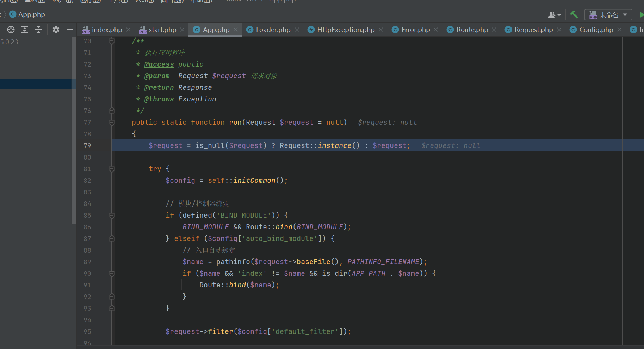Click fold end marker at line 76
The width and height of the screenshot is (644, 349).
[112, 111]
